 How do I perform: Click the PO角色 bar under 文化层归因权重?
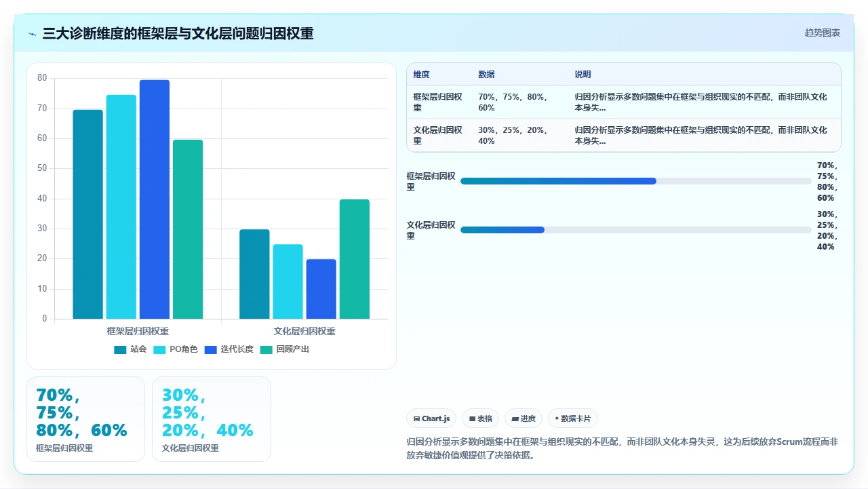pyautogui.click(x=288, y=281)
